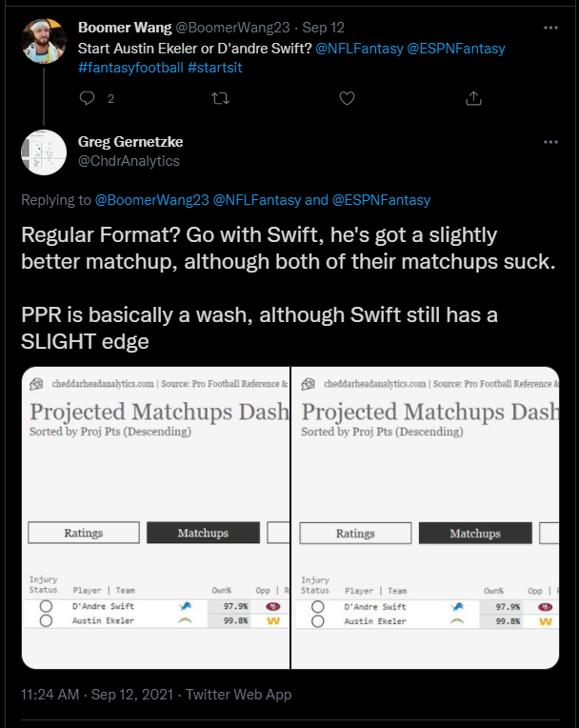Open the more options menu on Greg Gernetzke's reply
Screen dimensions: 579x728
[x=550, y=142]
